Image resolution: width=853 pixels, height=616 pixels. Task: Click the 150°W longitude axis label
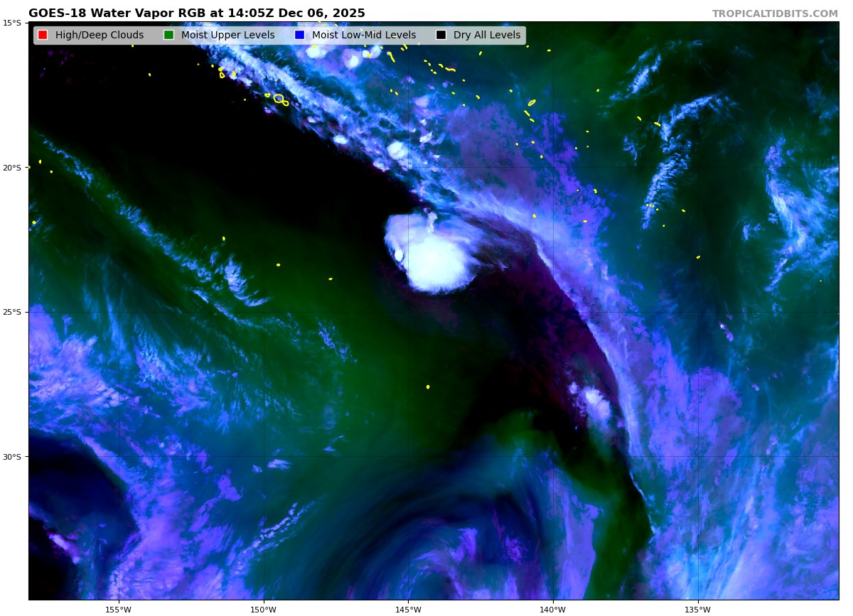pos(263,610)
